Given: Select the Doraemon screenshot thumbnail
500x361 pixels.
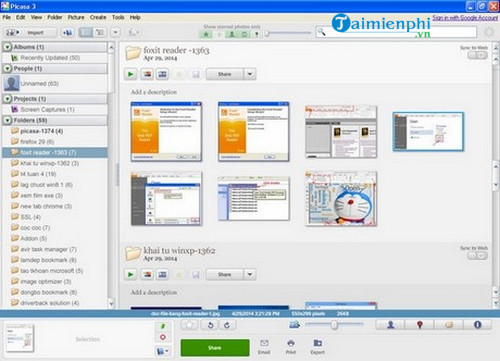Looking at the screenshot, I should (341, 199).
